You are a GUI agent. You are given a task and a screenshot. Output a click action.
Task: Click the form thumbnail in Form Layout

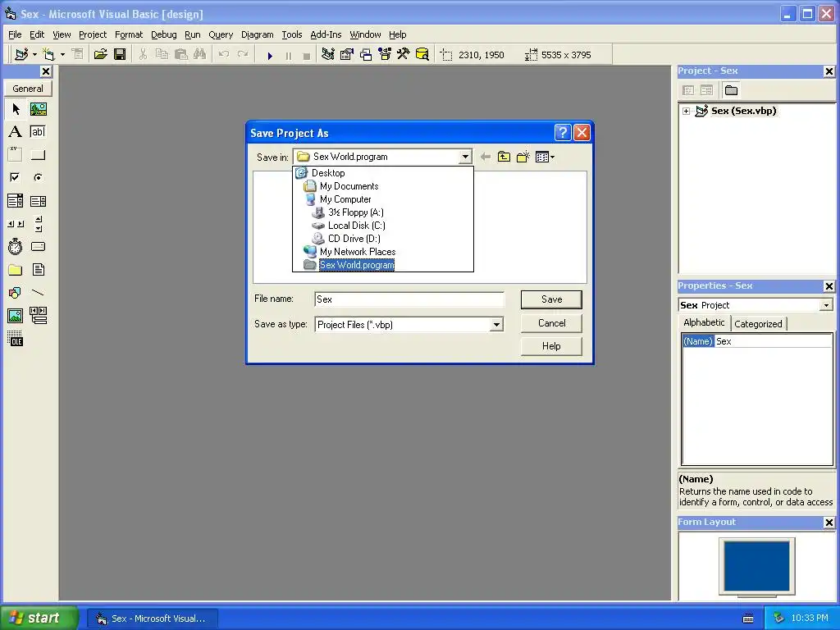click(756, 566)
